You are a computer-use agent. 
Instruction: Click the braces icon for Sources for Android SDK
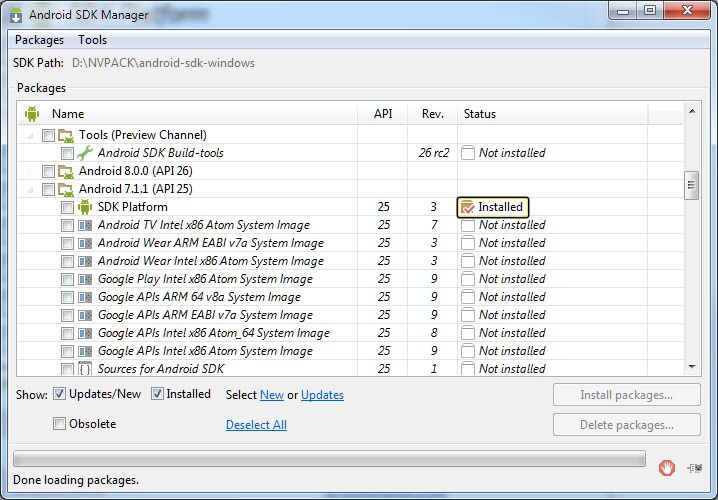(85, 369)
